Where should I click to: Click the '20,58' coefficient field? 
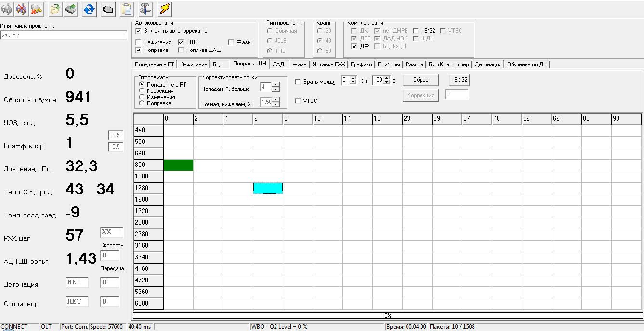pos(116,136)
